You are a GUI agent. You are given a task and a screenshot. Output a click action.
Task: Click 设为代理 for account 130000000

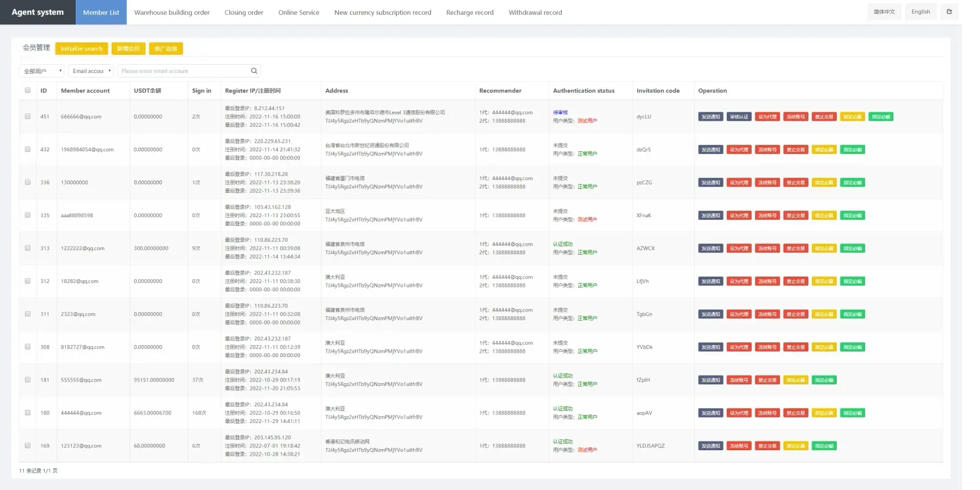coord(739,182)
